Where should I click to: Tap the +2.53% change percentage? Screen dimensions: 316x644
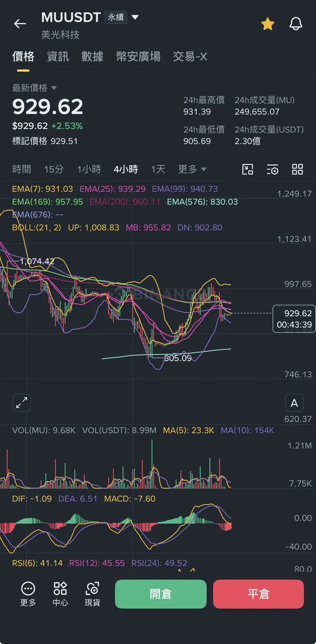[x=67, y=126]
